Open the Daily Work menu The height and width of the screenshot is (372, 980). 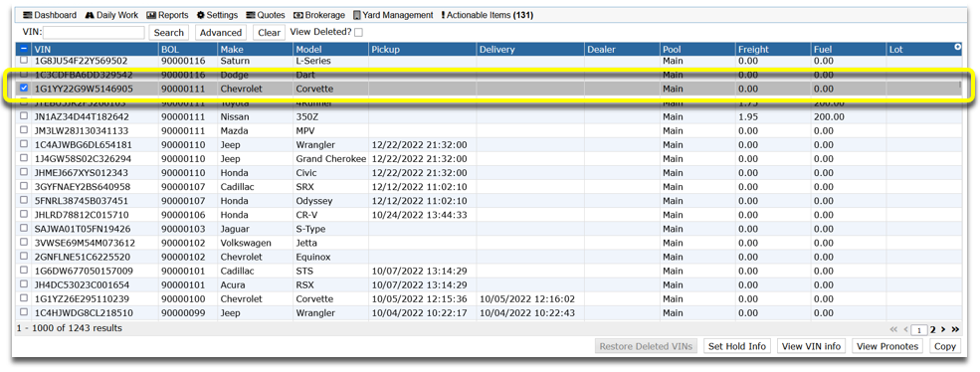tap(111, 15)
